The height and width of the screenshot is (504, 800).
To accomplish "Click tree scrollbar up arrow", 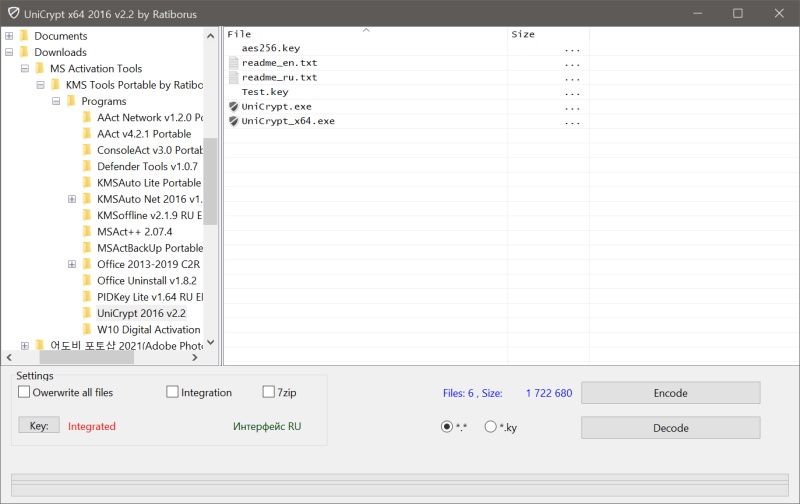I will click(210, 36).
